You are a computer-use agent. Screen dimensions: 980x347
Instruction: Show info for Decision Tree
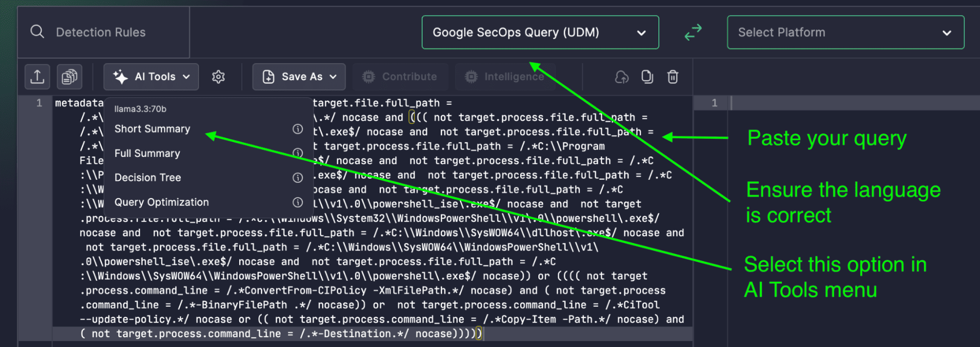[298, 177]
